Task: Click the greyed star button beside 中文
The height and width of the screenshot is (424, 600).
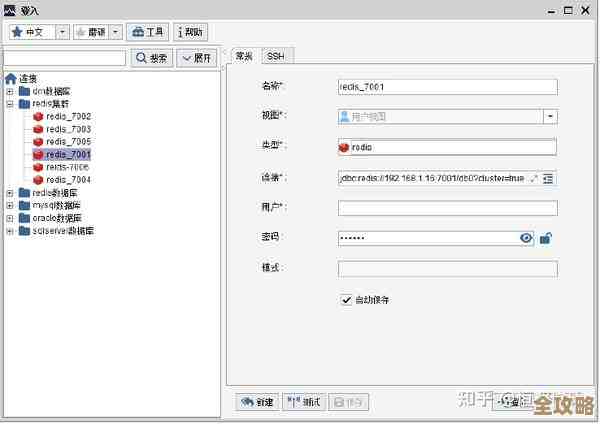Action: (91, 32)
